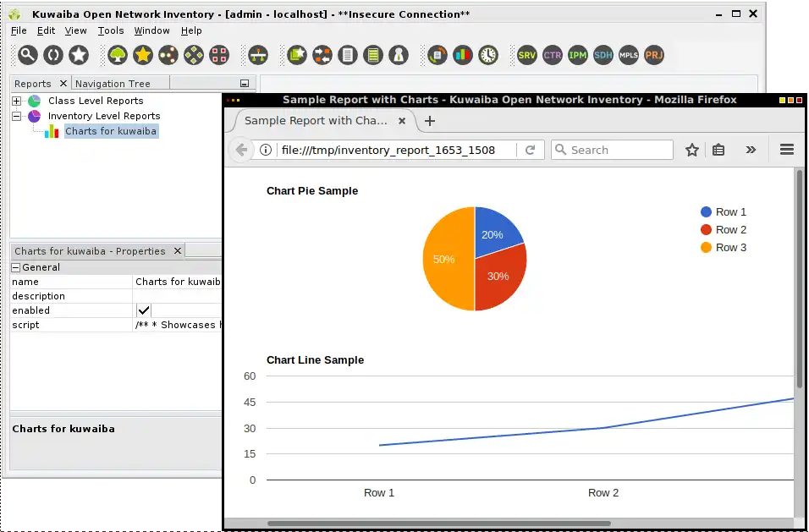Click the Firefox back arrow button
This screenshot has width=809, height=532.
(x=241, y=150)
